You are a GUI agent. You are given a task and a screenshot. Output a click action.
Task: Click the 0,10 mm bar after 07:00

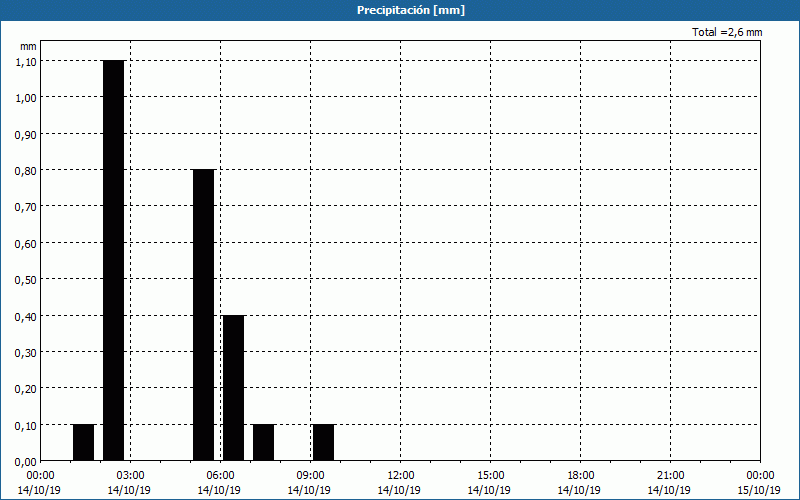tap(264, 442)
